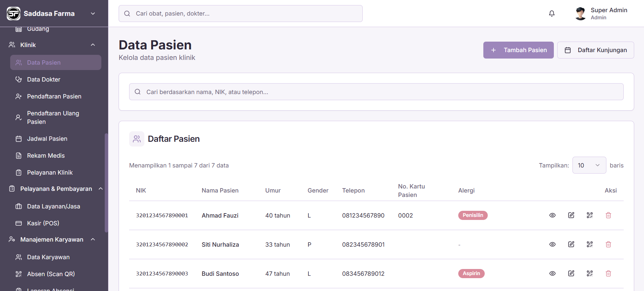644x291 pixels.
Task: Click the calendar icon beside Jadwal Pasien
Action: [19, 139]
